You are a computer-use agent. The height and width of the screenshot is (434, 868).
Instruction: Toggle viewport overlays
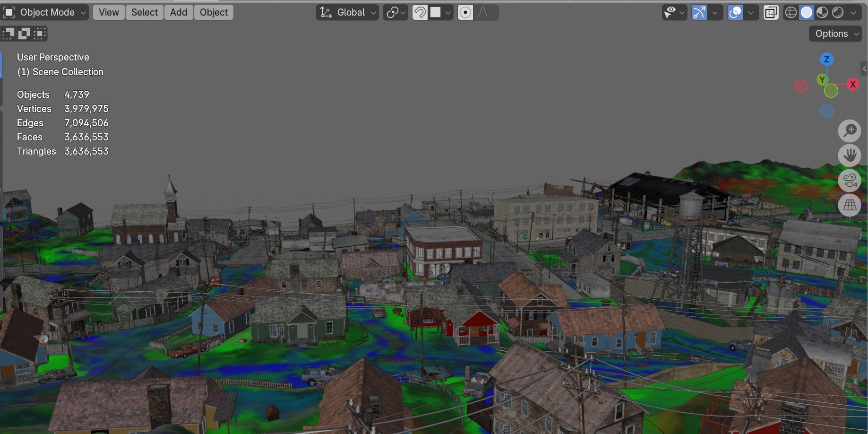pyautogui.click(x=735, y=12)
